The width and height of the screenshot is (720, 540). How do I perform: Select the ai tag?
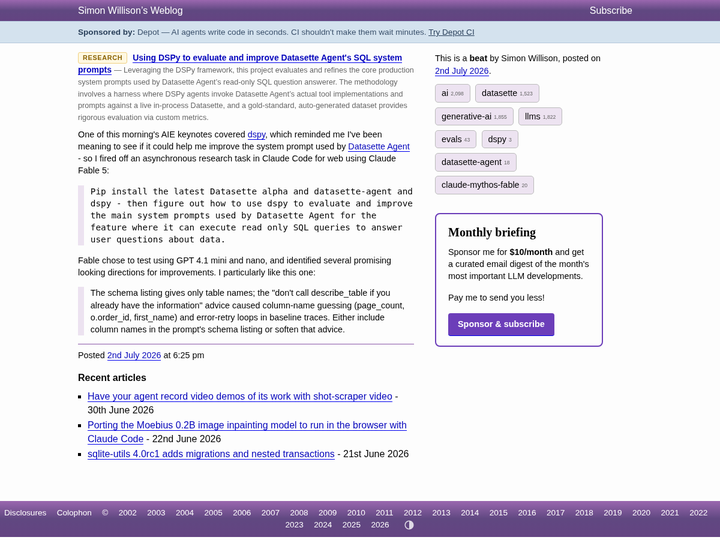point(452,93)
